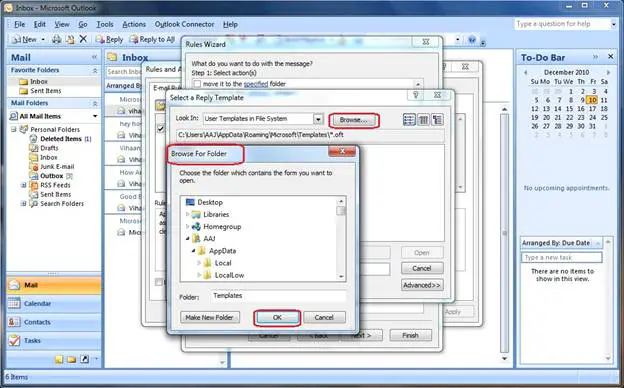Click the Advanced>> button
The height and width of the screenshot is (388, 624).
click(x=422, y=285)
